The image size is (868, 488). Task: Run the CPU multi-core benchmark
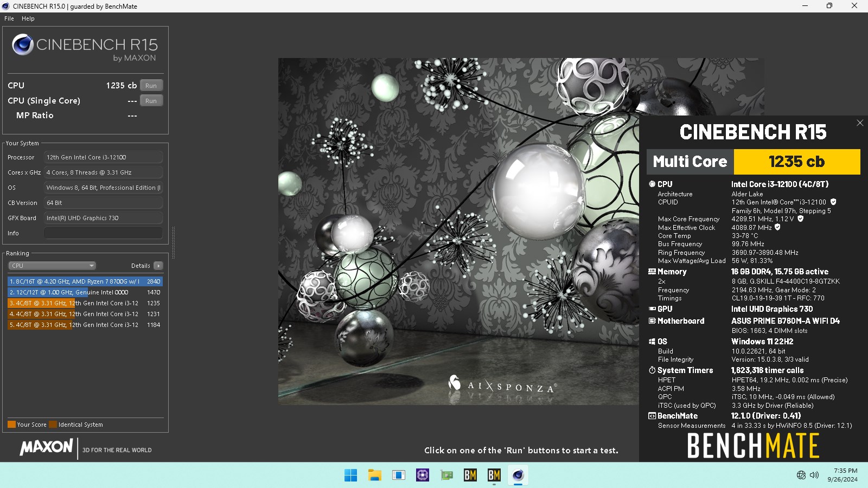[151, 86]
